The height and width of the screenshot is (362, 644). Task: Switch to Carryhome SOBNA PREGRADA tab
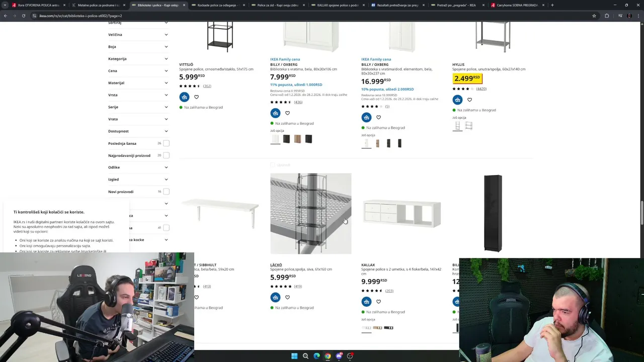517,5
